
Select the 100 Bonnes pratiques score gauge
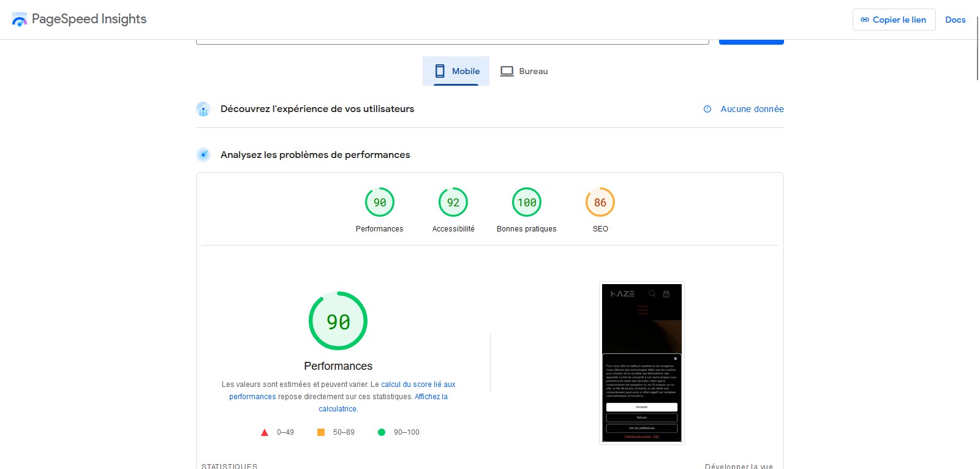(527, 202)
